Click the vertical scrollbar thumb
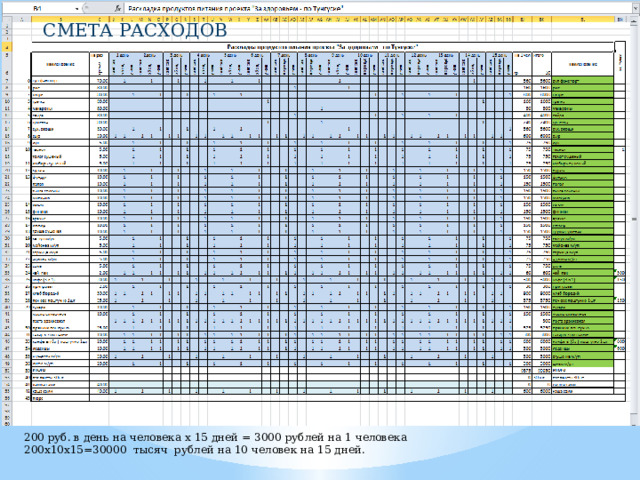Screen dimensions: 640x480 click(634, 220)
